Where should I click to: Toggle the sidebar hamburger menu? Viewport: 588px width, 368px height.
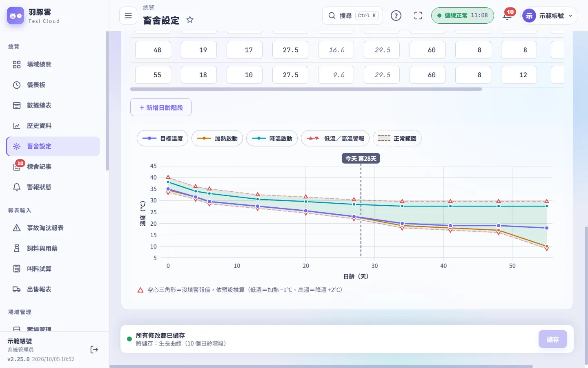tap(128, 16)
